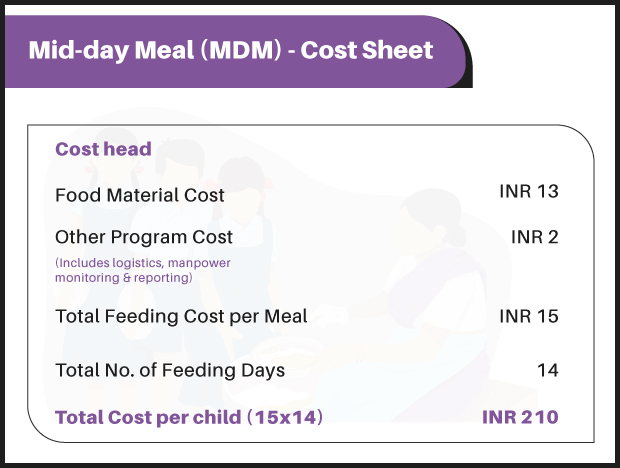Click the "Food Material Cost" label
This screenshot has width=620, height=468.
point(140,195)
